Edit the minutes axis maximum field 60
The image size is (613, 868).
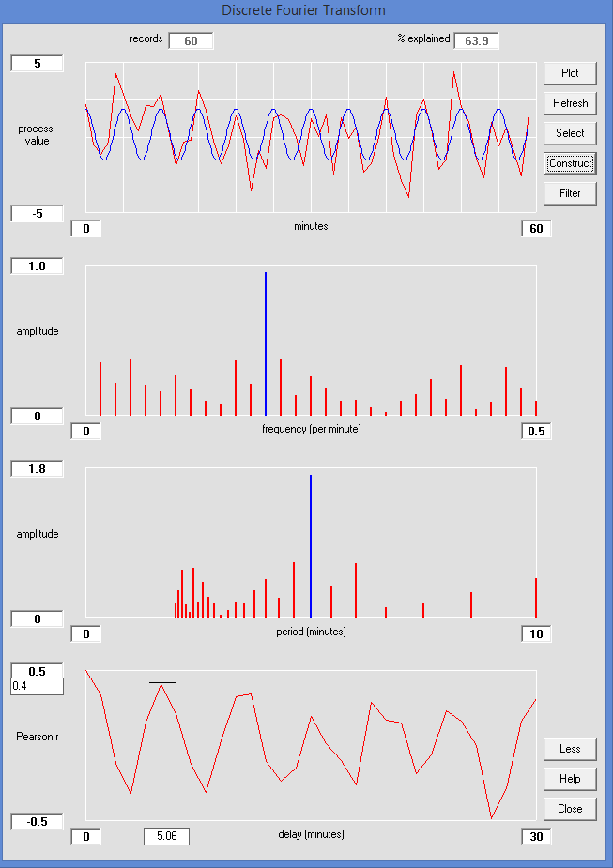pyautogui.click(x=536, y=229)
